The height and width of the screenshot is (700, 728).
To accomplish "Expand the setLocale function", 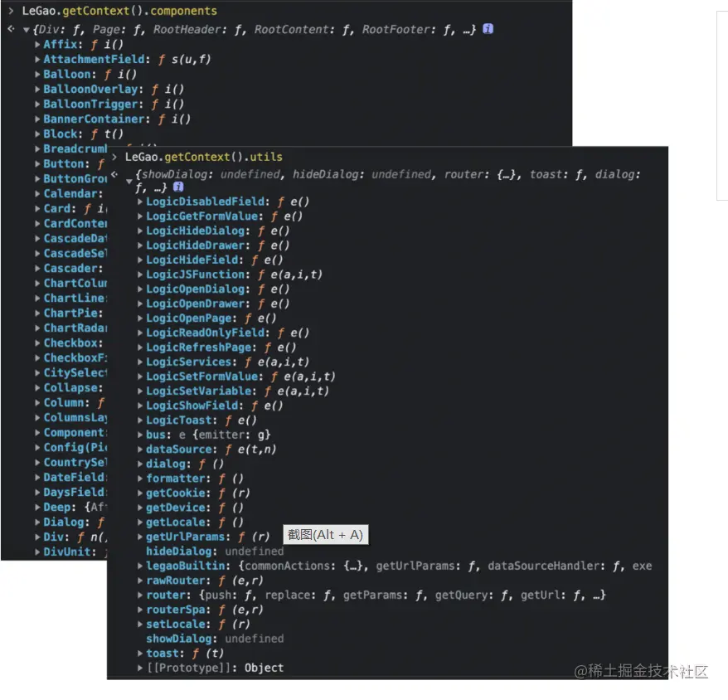I will point(140,624).
